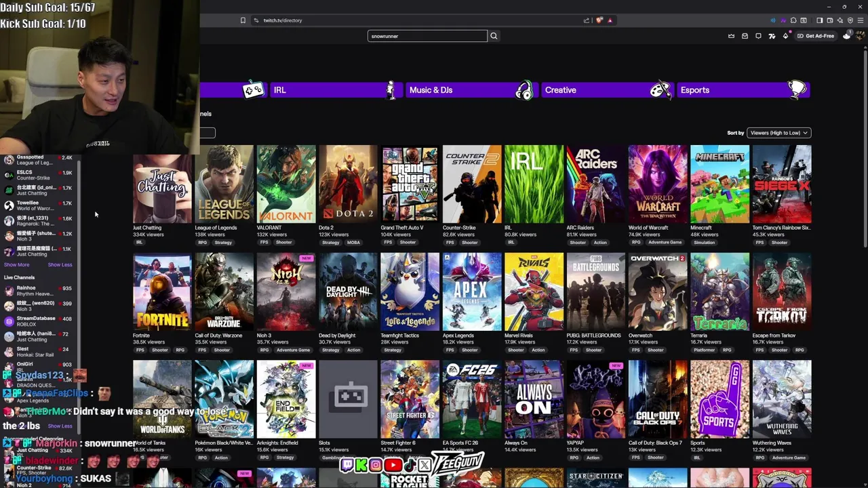Image resolution: width=868 pixels, height=488 pixels.
Task: Open Brave VPN shield icon
Action: (850, 20)
